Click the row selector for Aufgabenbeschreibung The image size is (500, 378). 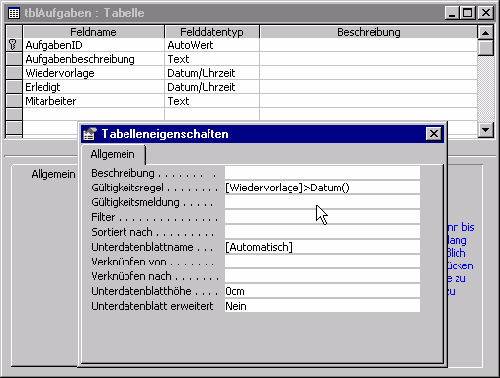click(x=14, y=59)
